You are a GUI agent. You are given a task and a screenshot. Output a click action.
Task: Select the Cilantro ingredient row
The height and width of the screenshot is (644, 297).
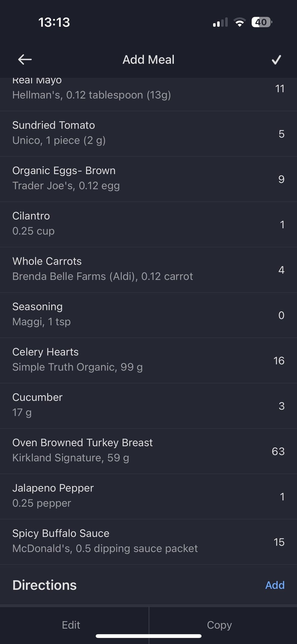148,224
